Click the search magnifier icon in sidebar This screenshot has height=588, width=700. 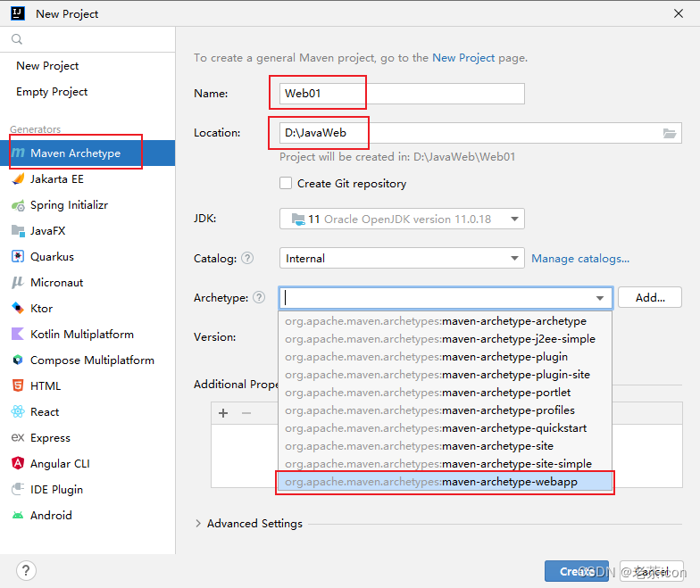[17, 39]
